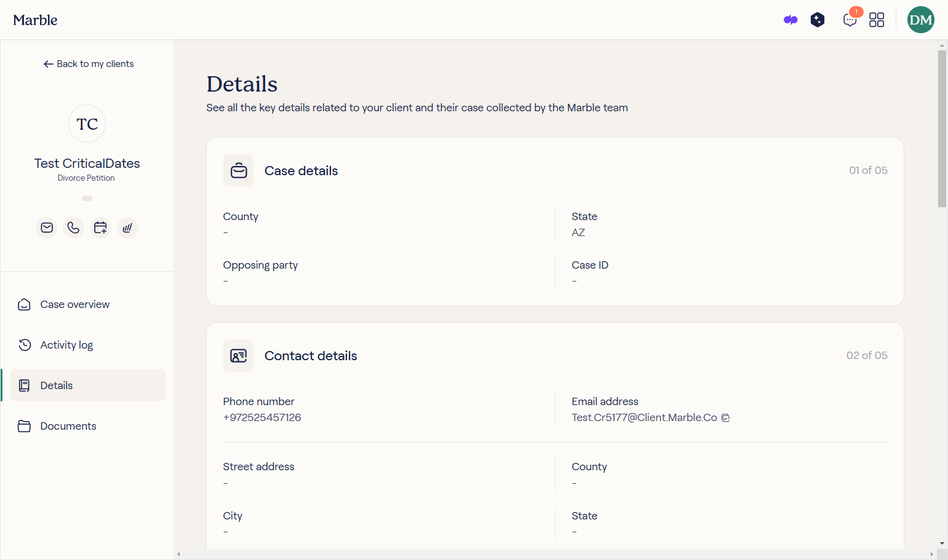The image size is (948, 560).
Task: Open the Documents section
Action: pos(88,426)
